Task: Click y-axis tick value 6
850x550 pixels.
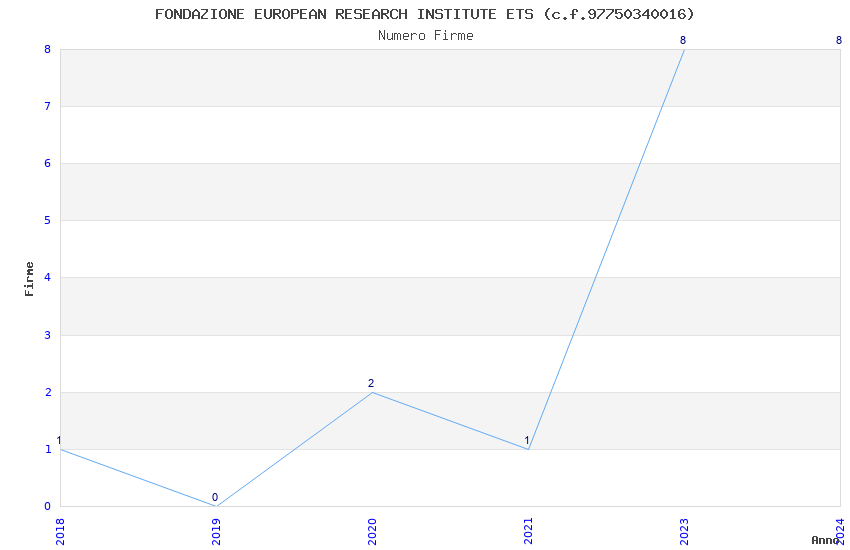Action: pos(48,163)
